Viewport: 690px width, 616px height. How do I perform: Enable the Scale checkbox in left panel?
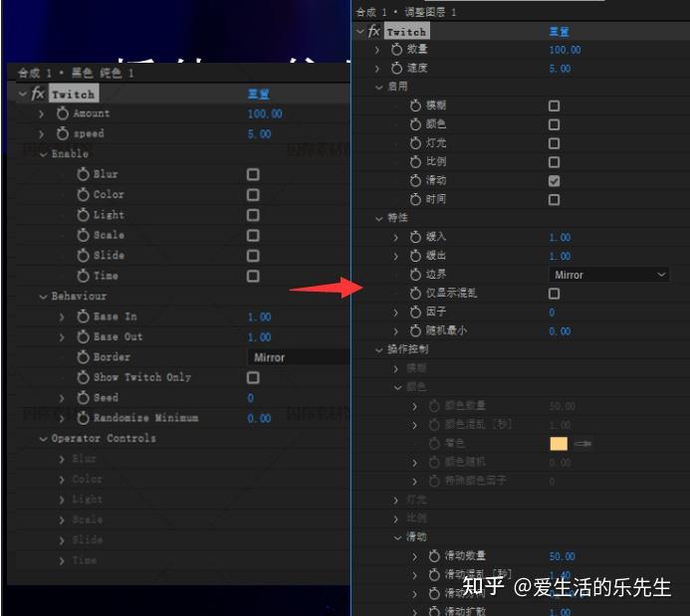coord(253,235)
